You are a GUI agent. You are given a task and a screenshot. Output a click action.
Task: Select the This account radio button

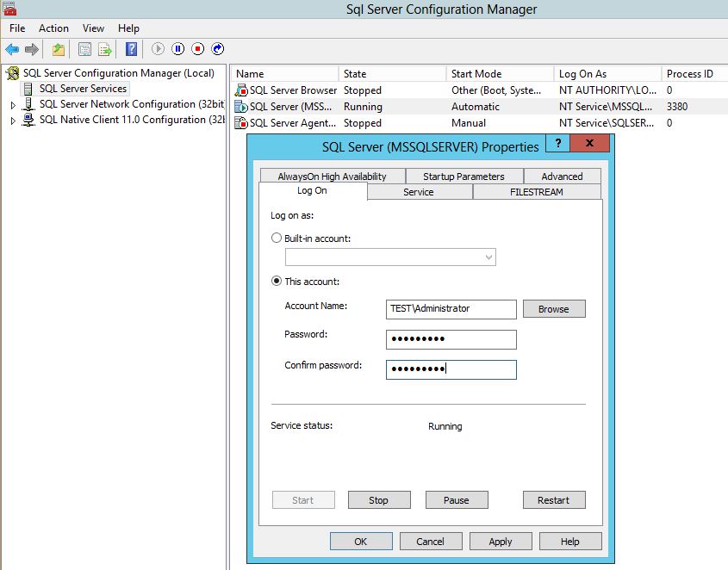(x=277, y=281)
